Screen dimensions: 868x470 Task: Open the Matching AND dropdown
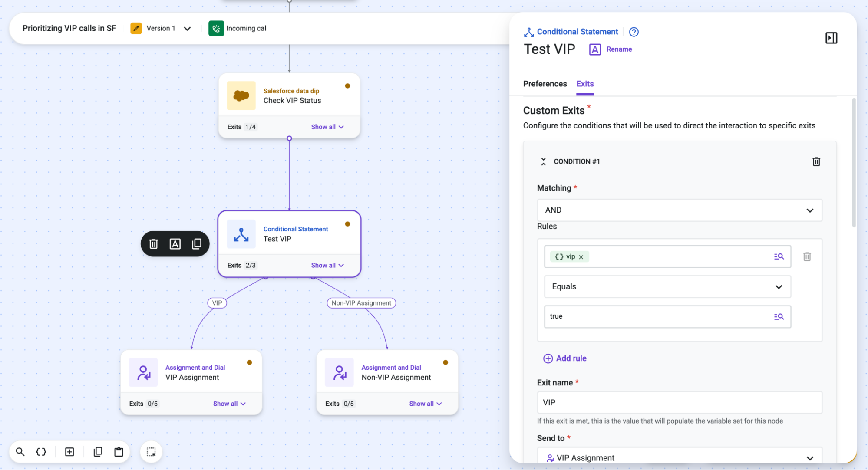tap(679, 210)
